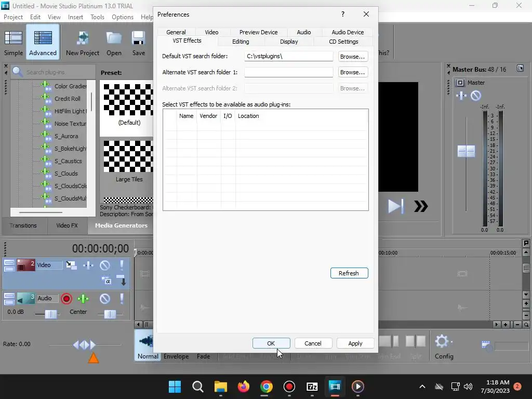The width and height of the screenshot is (532, 399).
Task: Mute the Audio track
Action: pos(105,299)
